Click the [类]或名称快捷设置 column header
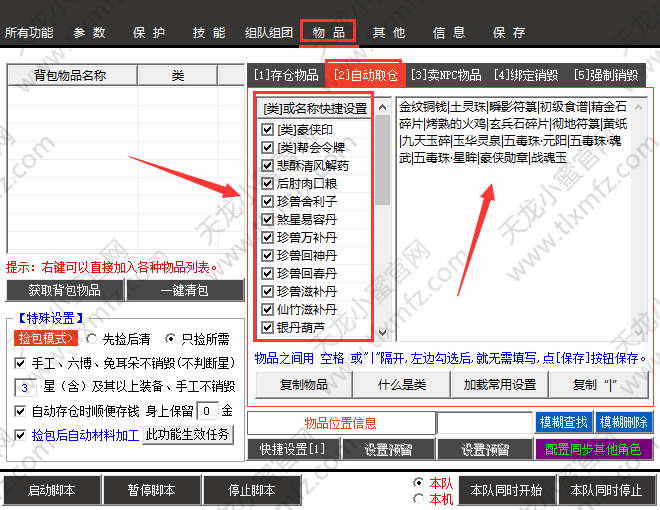 314,108
